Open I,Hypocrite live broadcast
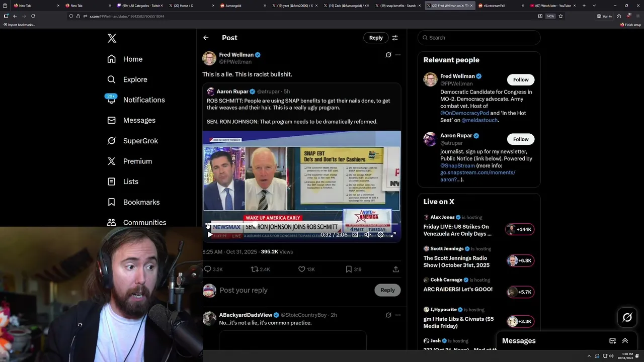 tap(479, 318)
